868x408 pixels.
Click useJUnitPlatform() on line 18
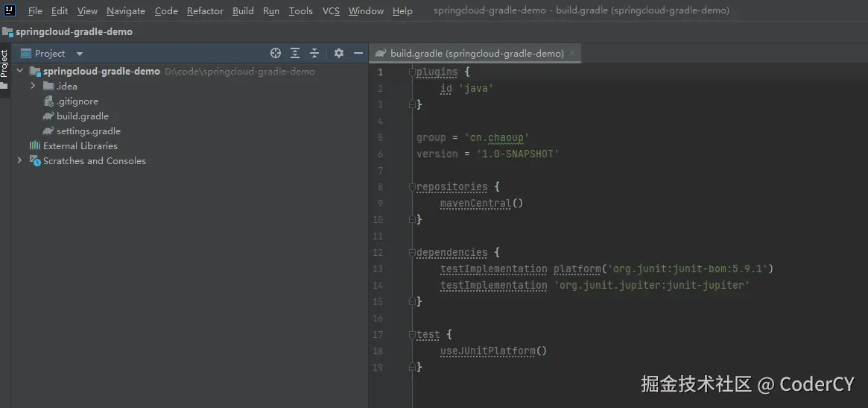(x=494, y=351)
